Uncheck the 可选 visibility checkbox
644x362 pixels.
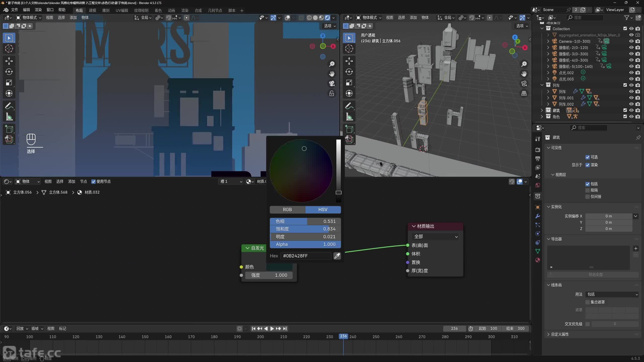pos(588,157)
